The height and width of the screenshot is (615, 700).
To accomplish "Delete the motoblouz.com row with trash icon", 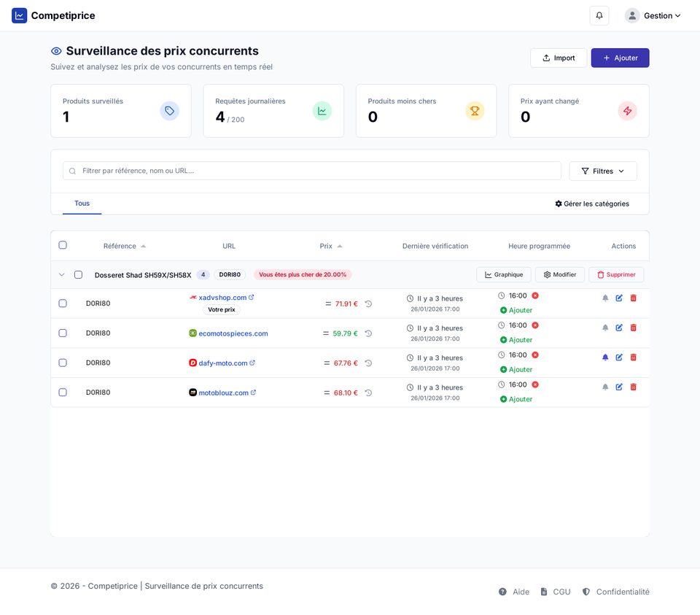I will [x=633, y=387].
